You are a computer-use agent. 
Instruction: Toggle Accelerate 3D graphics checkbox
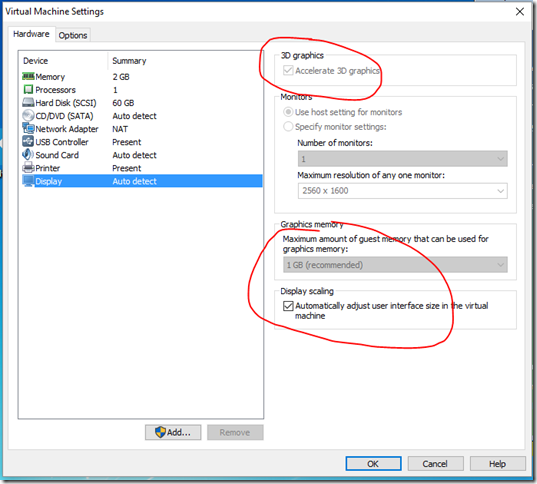(x=288, y=71)
